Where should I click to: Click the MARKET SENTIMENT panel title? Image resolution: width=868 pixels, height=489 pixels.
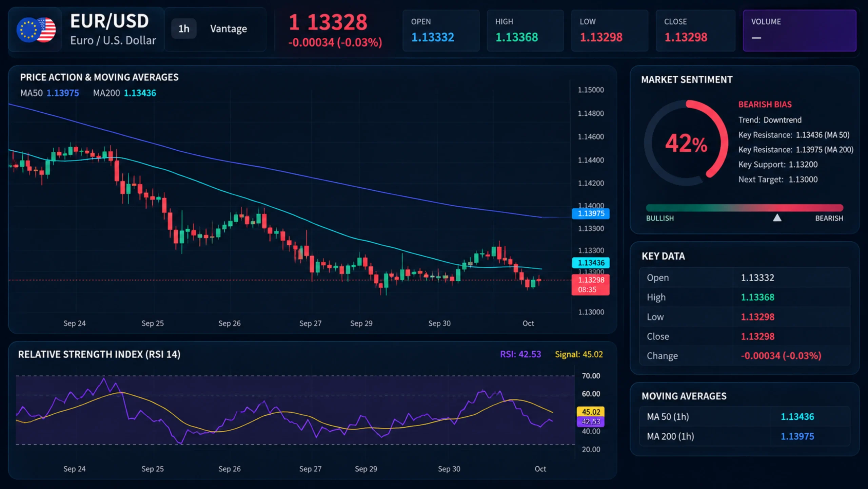687,79
